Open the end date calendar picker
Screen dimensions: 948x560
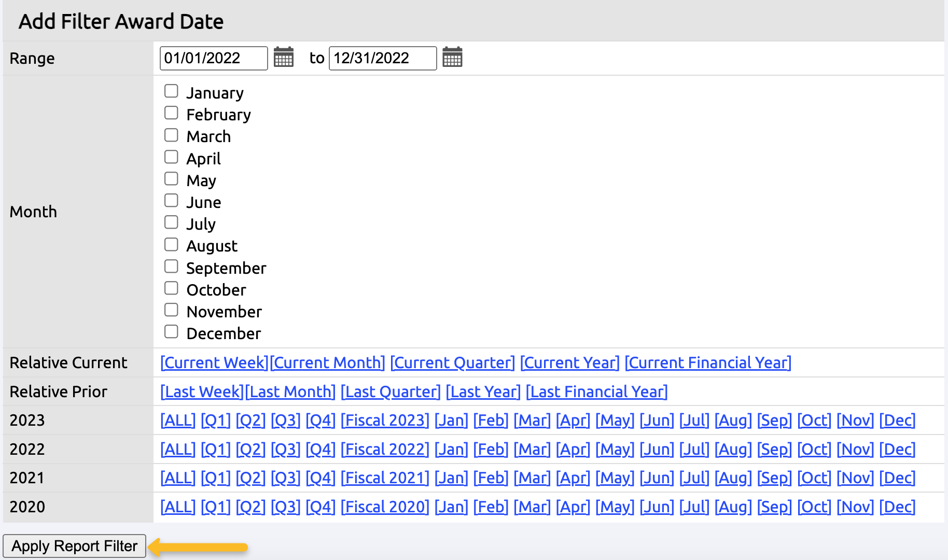tap(452, 57)
